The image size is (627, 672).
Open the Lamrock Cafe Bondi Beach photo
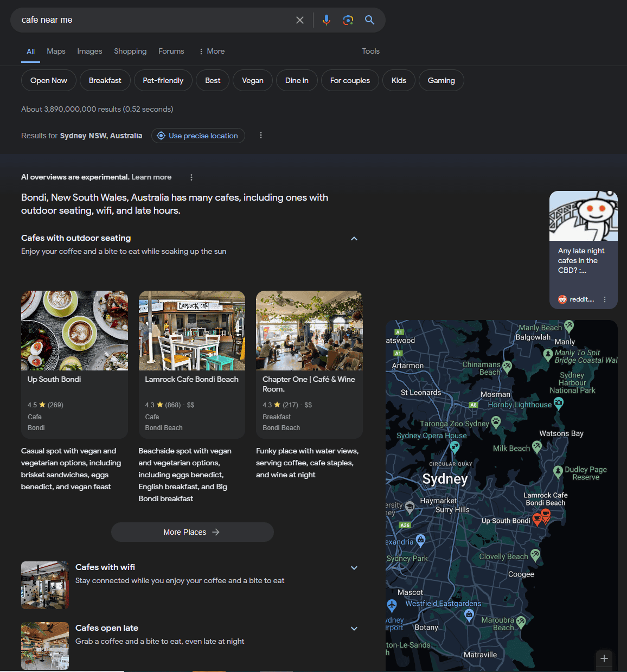point(192,330)
